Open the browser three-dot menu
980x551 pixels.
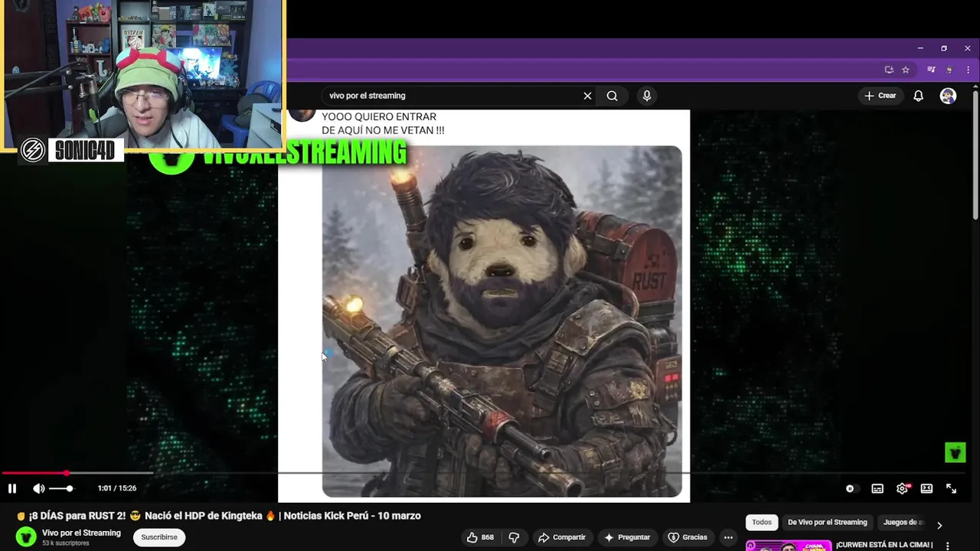click(968, 70)
